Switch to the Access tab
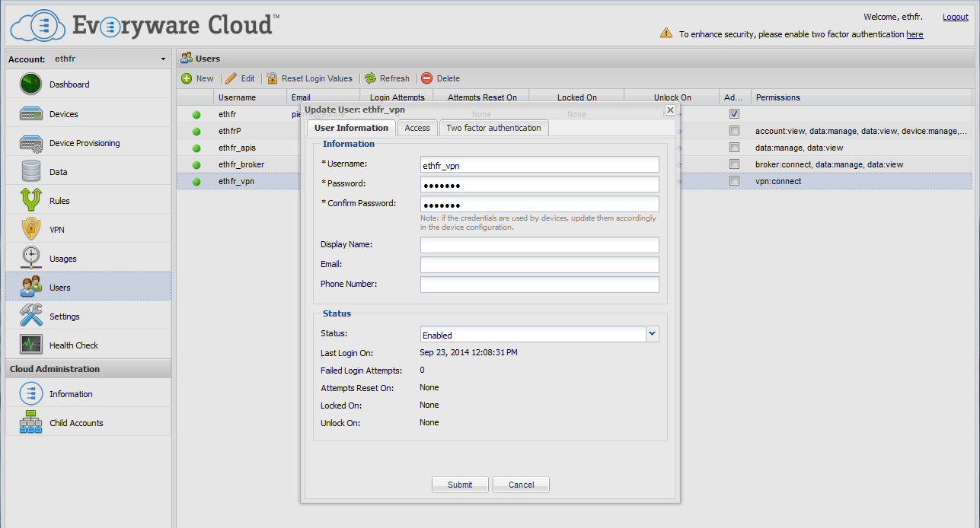980x528 pixels. (417, 128)
